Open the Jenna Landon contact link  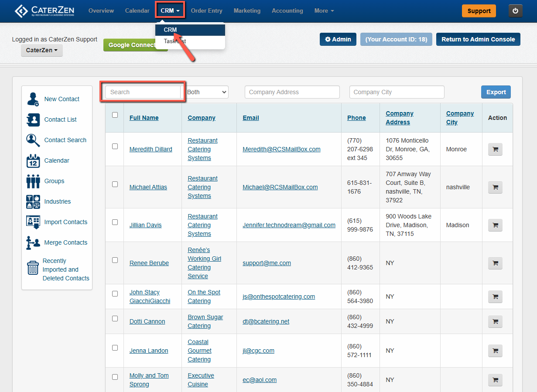coord(149,351)
